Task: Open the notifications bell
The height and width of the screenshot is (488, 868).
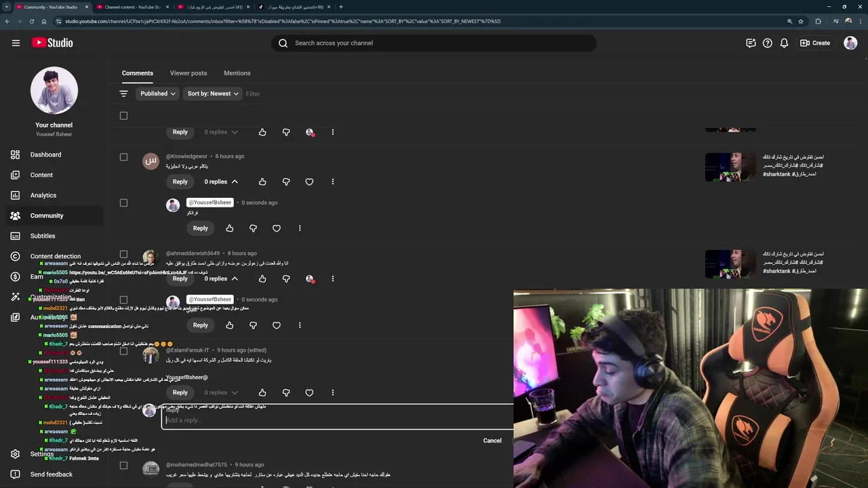Action: pos(784,43)
